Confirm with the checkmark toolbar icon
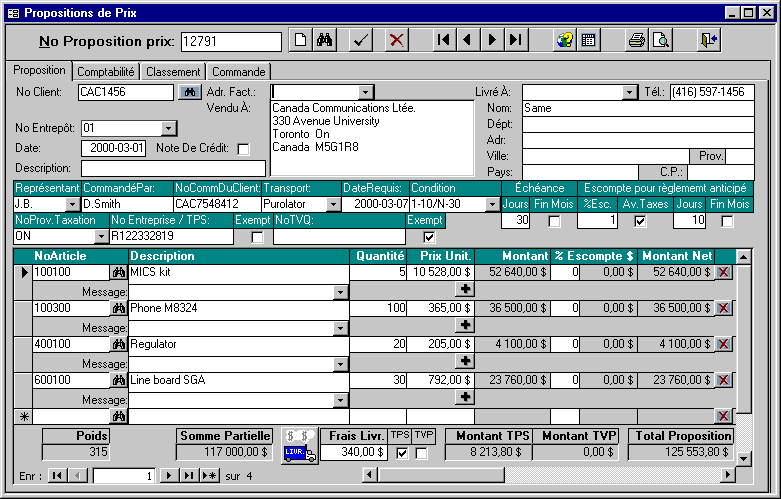Viewport: 781px width, 499px height. pos(361,40)
